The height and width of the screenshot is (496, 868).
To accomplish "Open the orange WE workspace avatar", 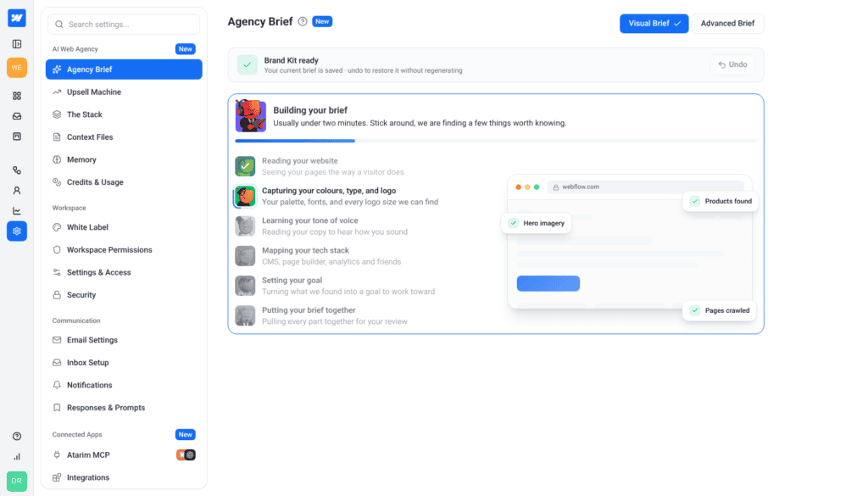I will click(x=17, y=68).
